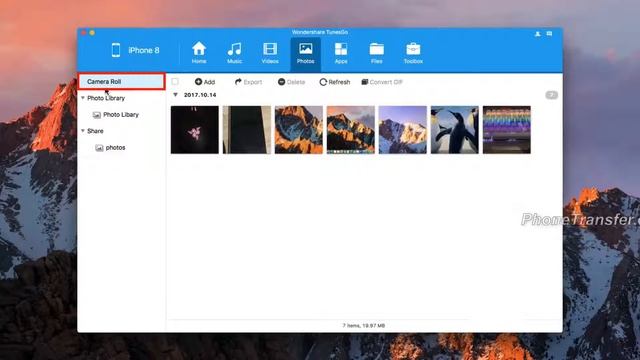Select the Photos tab

tap(305, 54)
